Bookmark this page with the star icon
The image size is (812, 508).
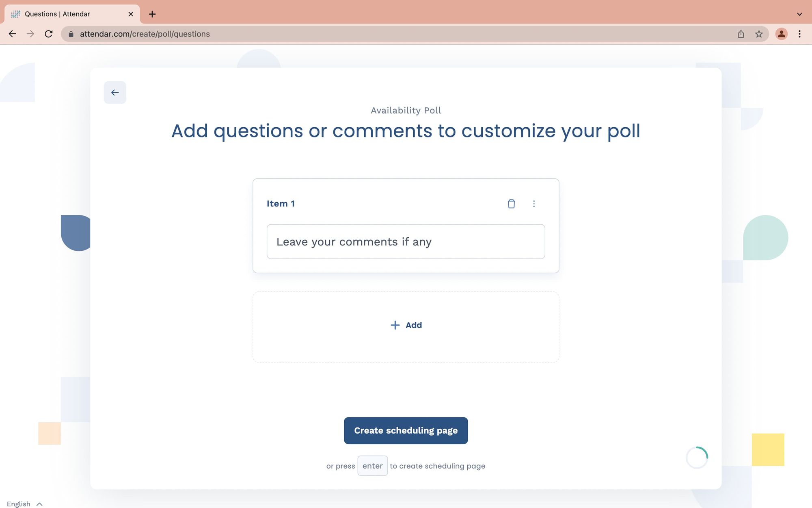759,34
